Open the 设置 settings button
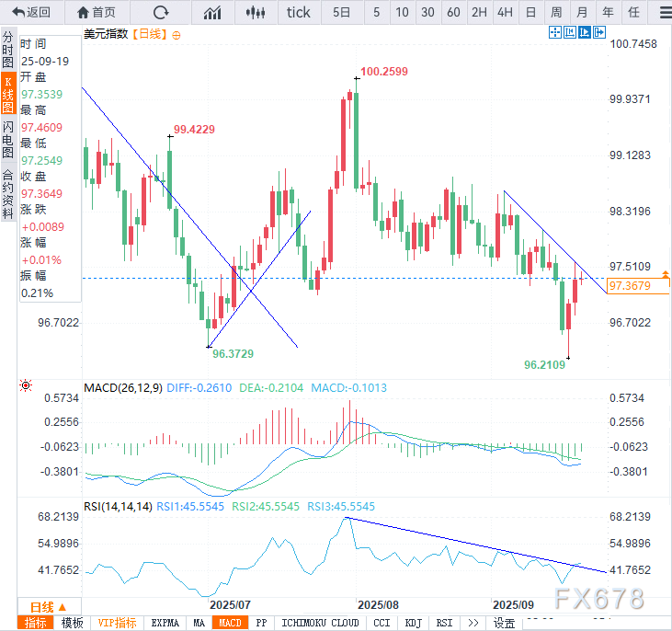The image size is (672, 631). tap(504, 623)
